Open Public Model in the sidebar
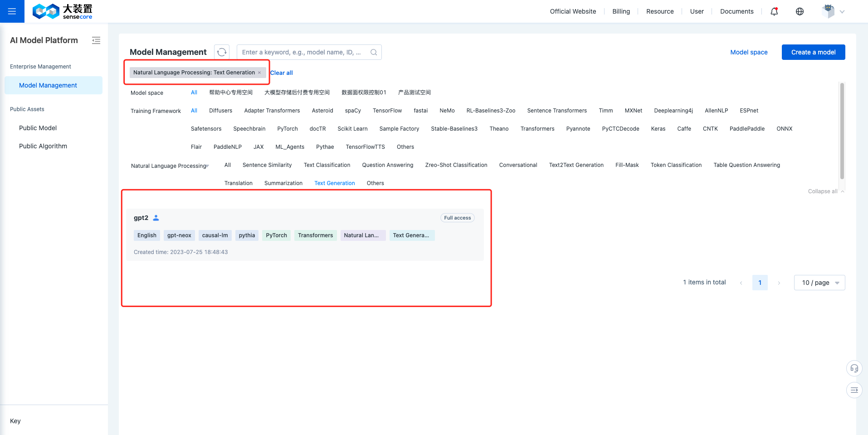Viewport: 868px width, 435px height. pyautogui.click(x=38, y=128)
